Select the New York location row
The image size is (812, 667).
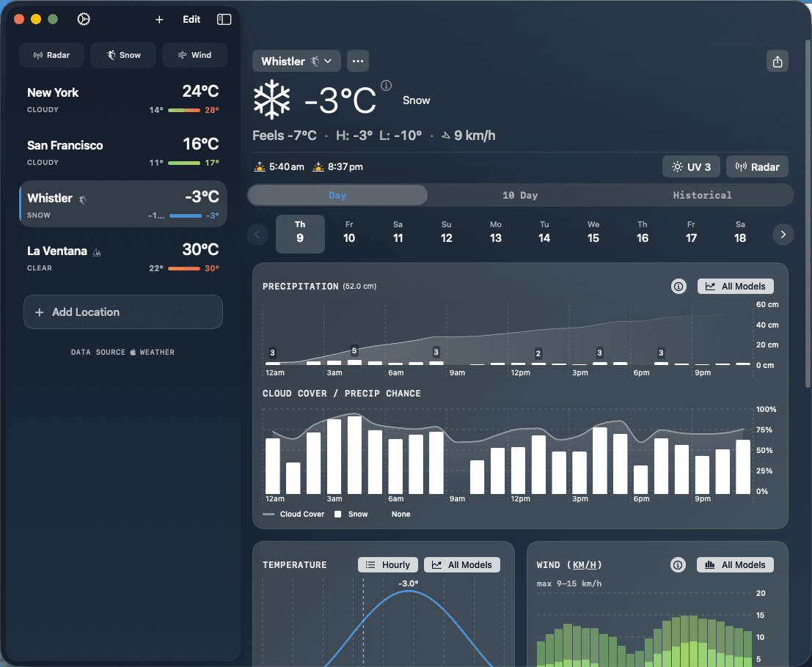(123, 100)
